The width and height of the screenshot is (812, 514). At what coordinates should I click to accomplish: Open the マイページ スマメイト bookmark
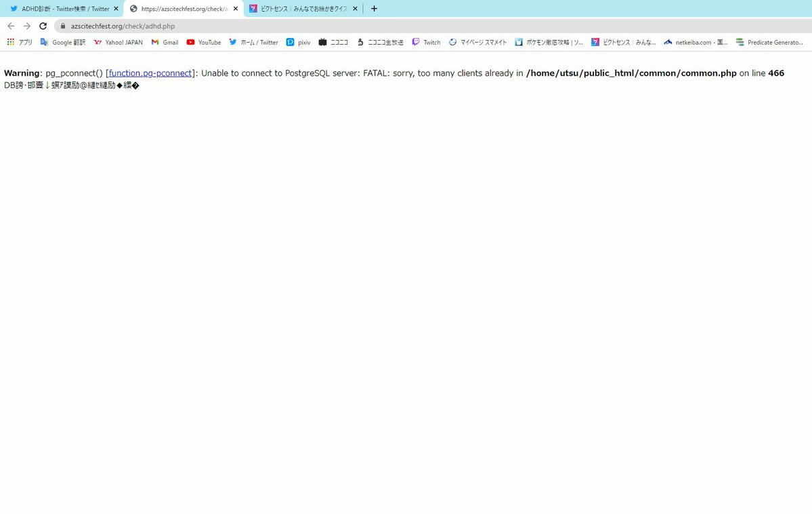click(x=477, y=43)
